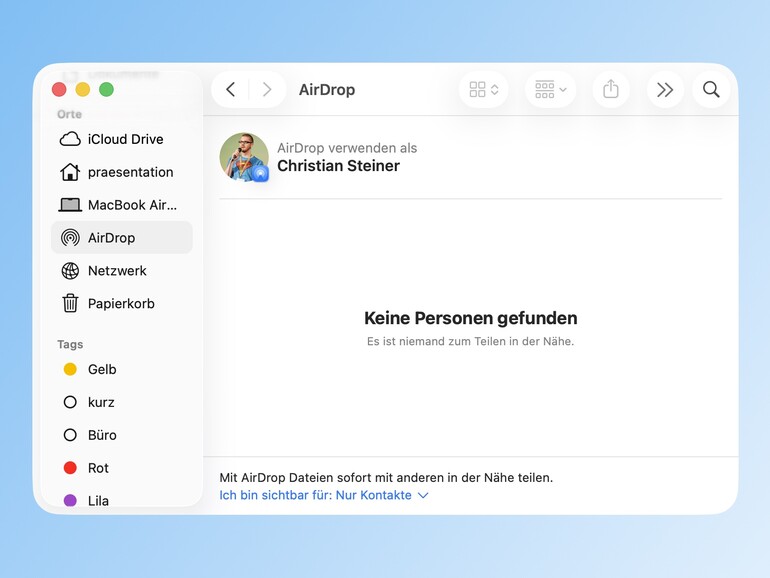Open iCloud Drive in the sidebar
Viewport: 770px width, 578px height.
[x=122, y=139]
